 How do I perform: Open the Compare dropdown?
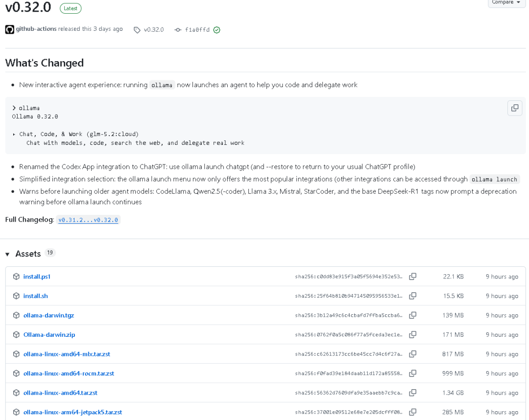tap(506, 3)
